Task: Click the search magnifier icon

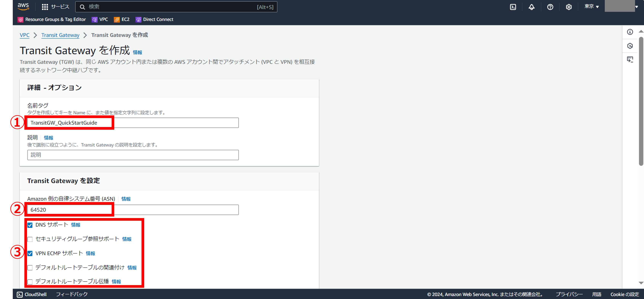Action: pyautogui.click(x=82, y=7)
